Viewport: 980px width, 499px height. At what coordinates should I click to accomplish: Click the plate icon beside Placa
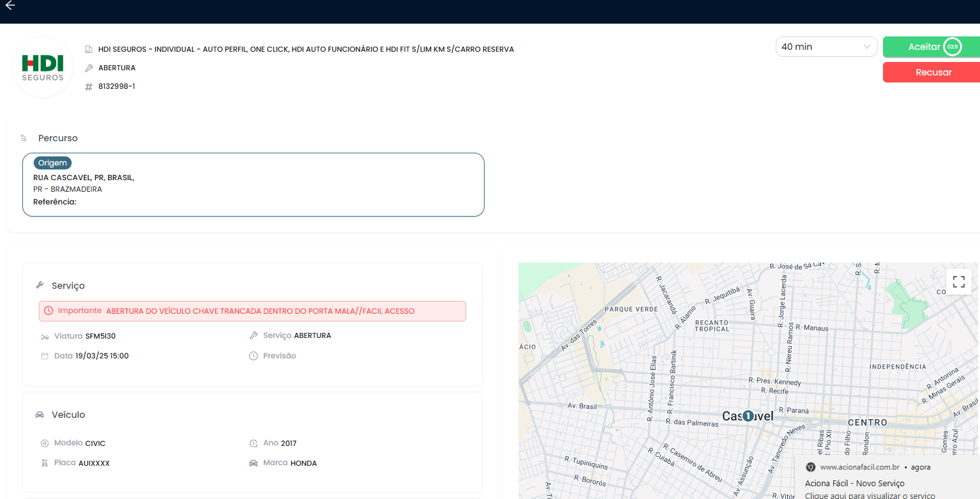click(45, 463)
